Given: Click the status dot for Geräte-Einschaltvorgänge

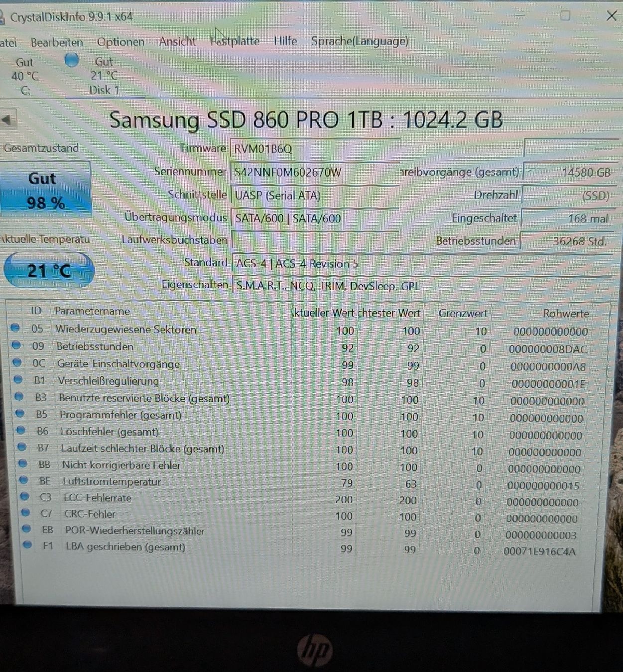Looking at the screenshot, I should (x=17, y=362).
